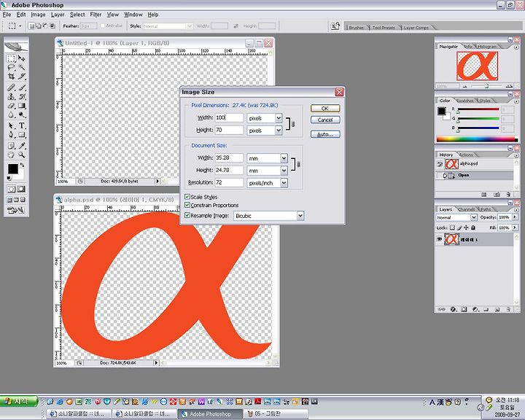
Task: Open the Image menu
Action: coord(38,15)
